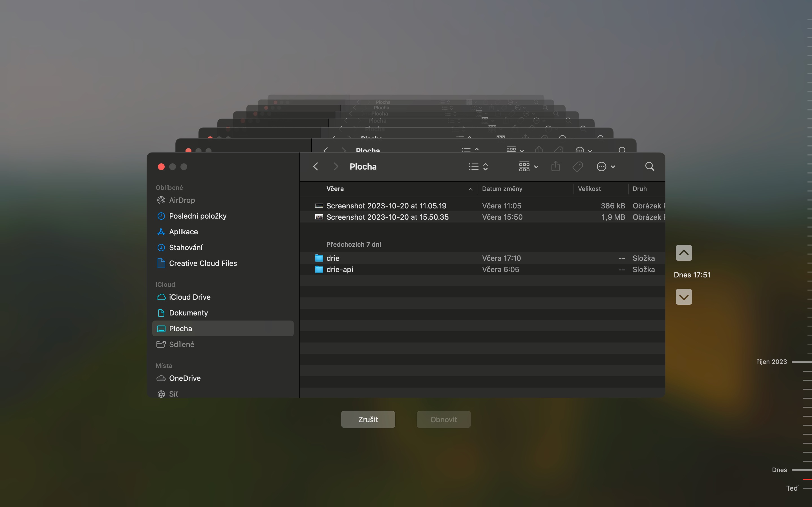This screenshot has width=812, height=507.
Task: Toggle sort direction on the Včera column
Action: (470, 189)
